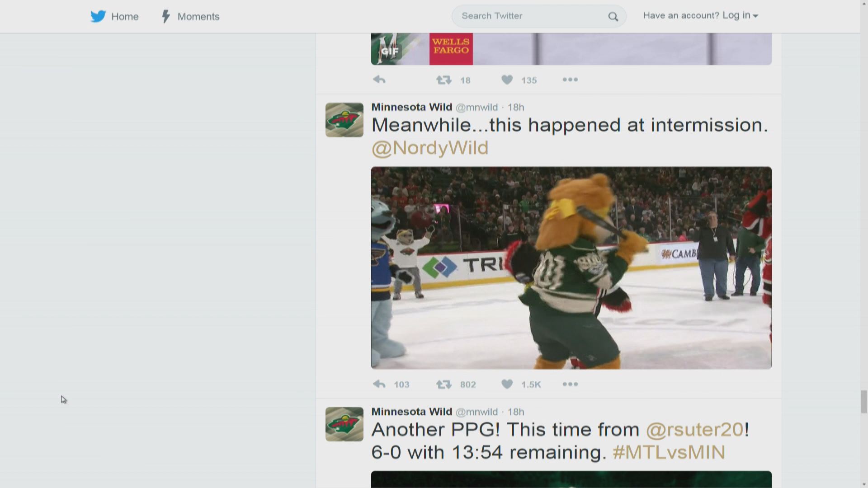The image size is (868, 488).
Task: Click the @mnwild handle on the intermission tweet
Action: pos(476,107)
